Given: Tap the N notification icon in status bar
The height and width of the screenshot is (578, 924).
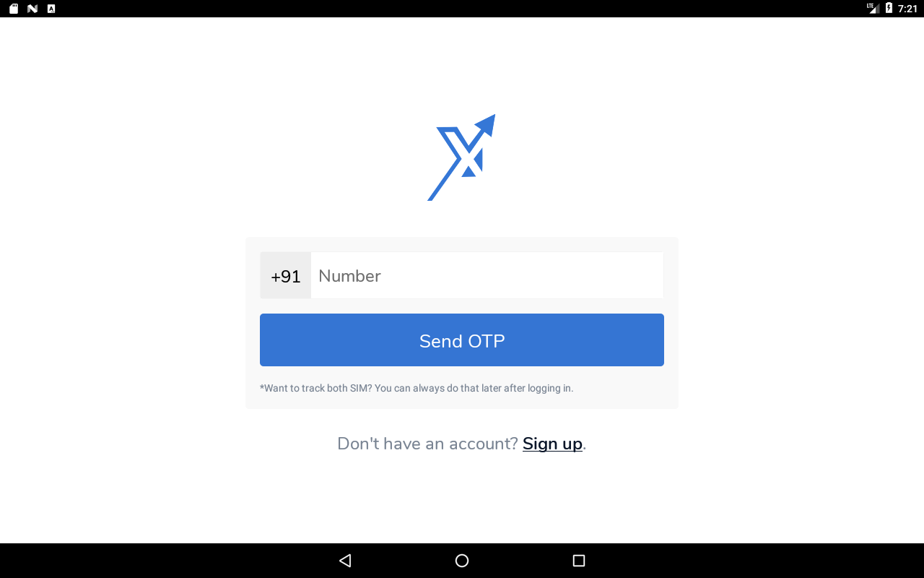Looking at the screenshot, I should (32, 9).
